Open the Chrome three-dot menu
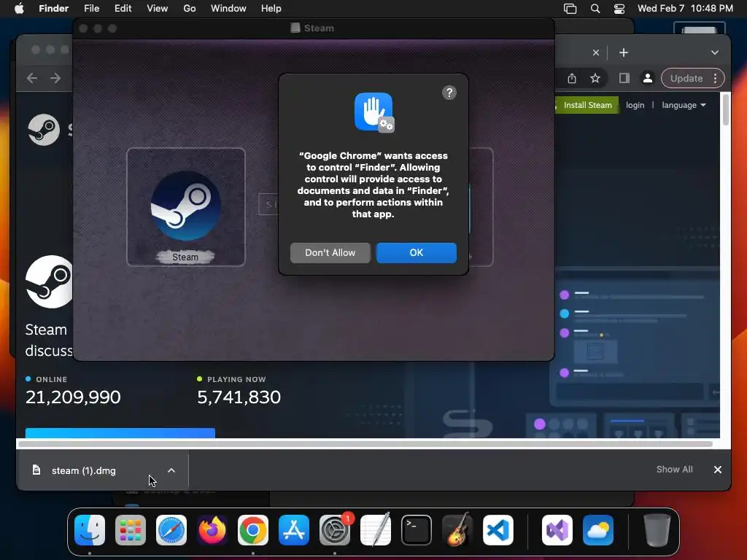Image resolution: width=747 pixels, height=560 pixels. click(x=715, y=78)
